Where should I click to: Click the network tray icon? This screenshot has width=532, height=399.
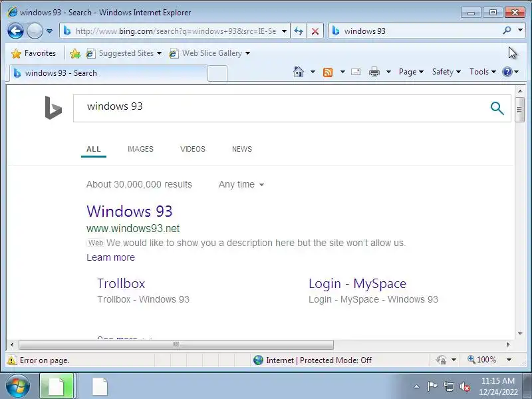pyautogui.click(x=448, y=386)
